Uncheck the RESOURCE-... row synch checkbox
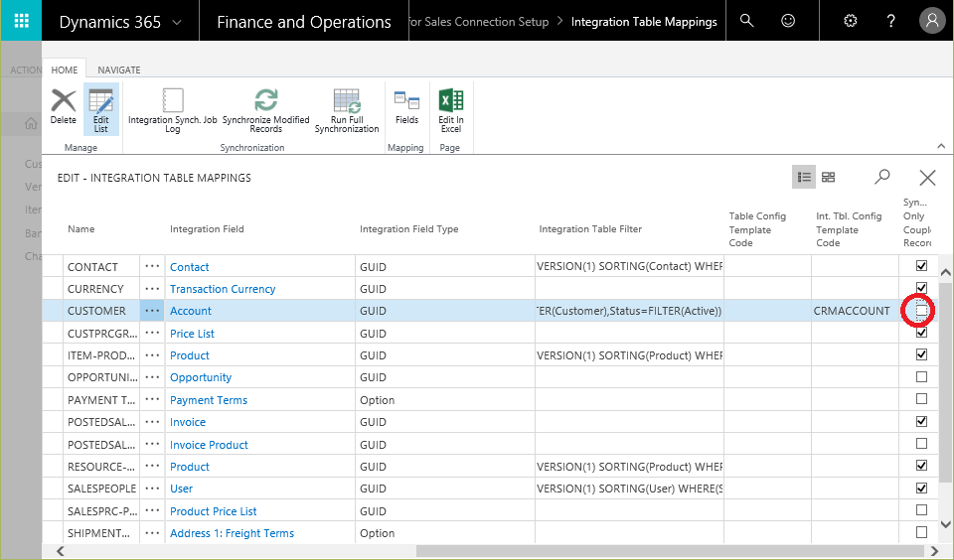The height and width of the screenshot is (560, 954). tap(922, 466)
